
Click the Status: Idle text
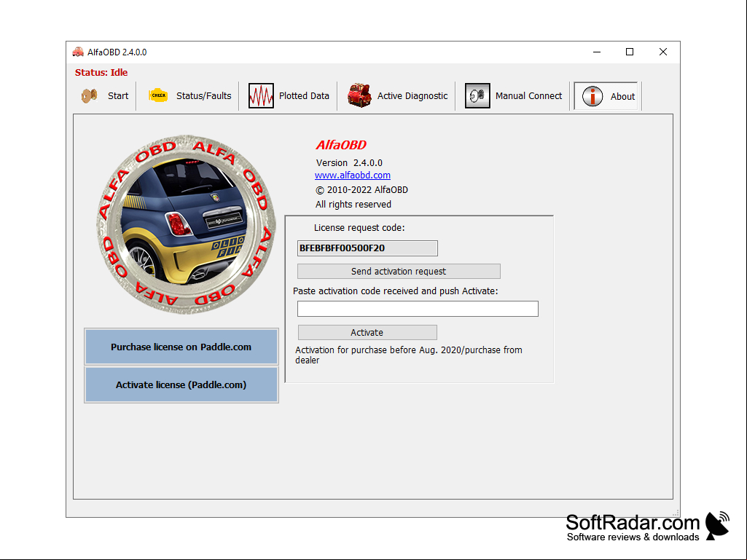[x=101, y=72]
